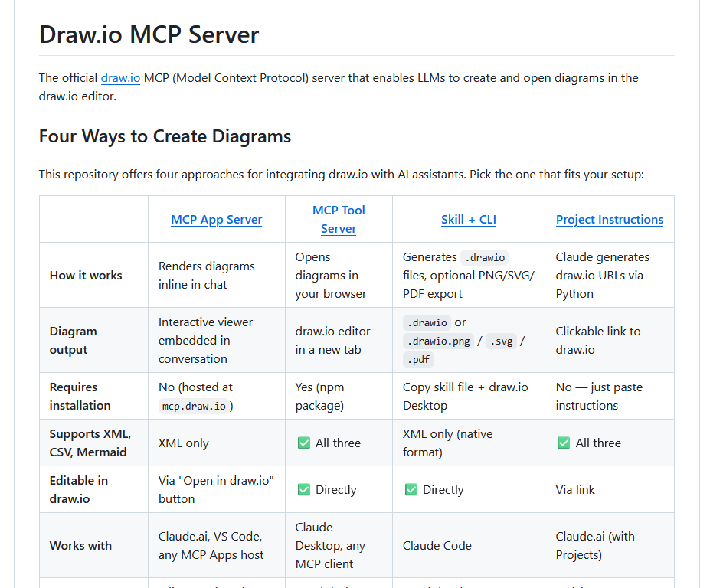Click the .svg code snippet
Viewport: 710px width, 588px height.
[503, 341]
